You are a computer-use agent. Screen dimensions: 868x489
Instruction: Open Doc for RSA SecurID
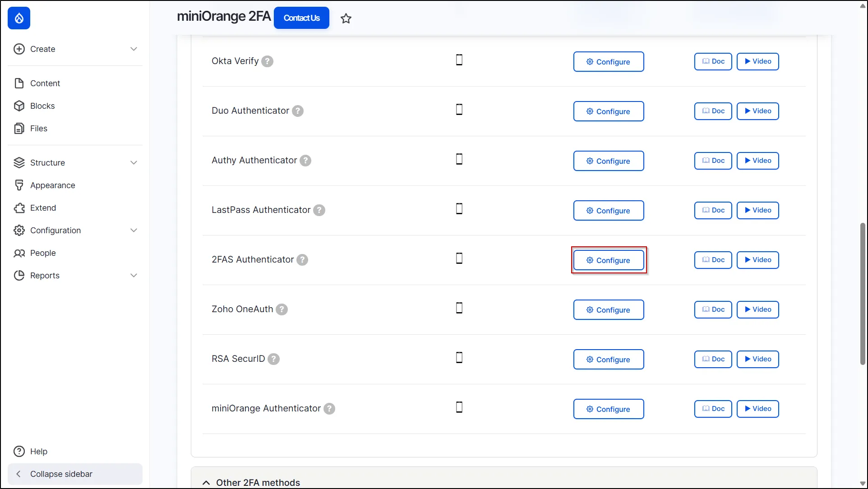713,359
